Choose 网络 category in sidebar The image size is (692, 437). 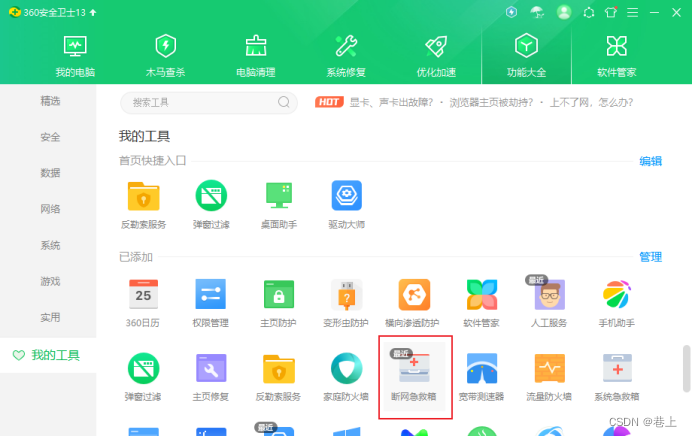50,209
